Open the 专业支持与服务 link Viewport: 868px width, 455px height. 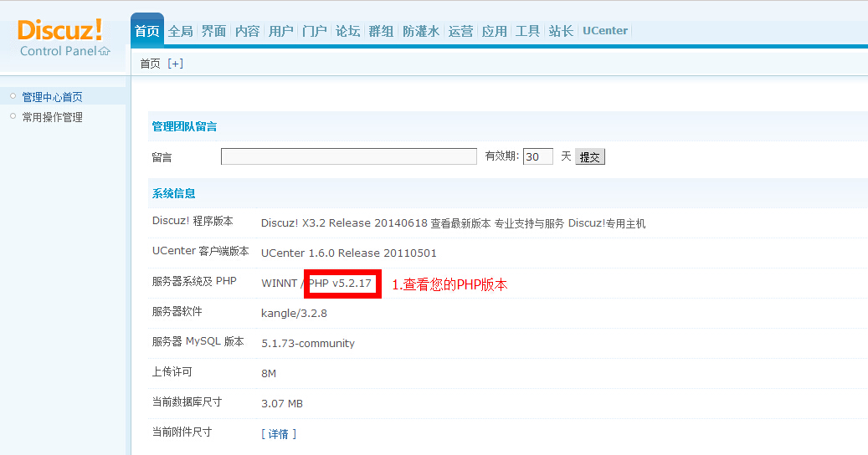pyautogui.click(x=529, y=223)
